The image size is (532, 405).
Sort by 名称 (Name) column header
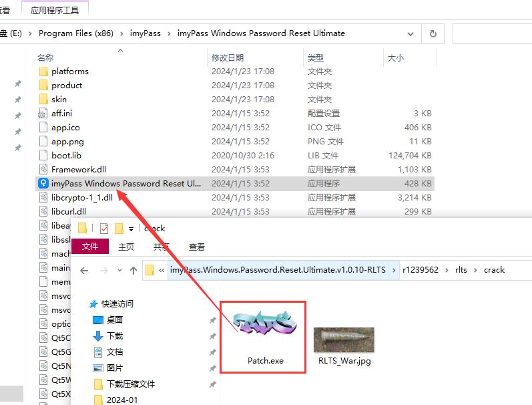(45, 57)
